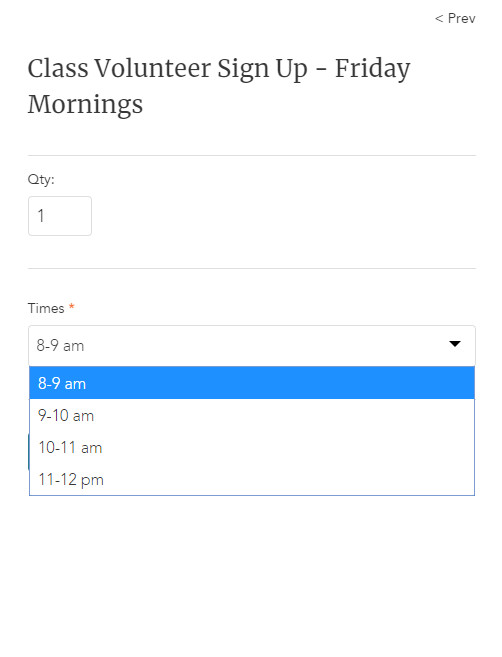This screenshot has height=657, width=502.
Task: Click the divider line below the heading
Action: pyautogui.click(x=252, y=155)
